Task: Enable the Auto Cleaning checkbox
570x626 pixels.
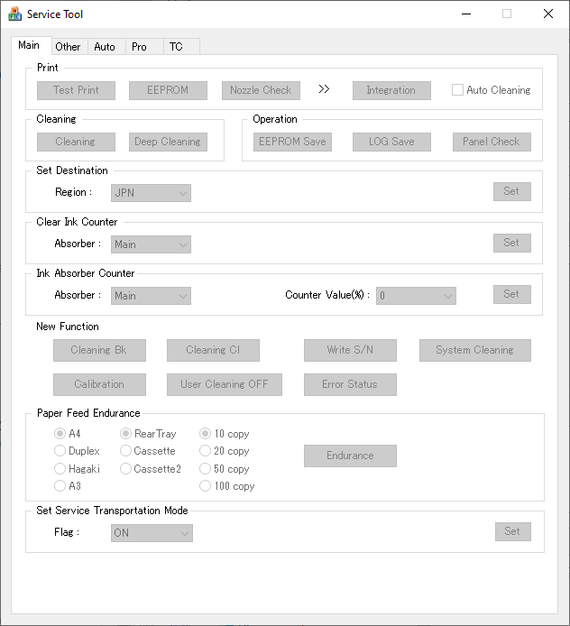Action: 457,90
